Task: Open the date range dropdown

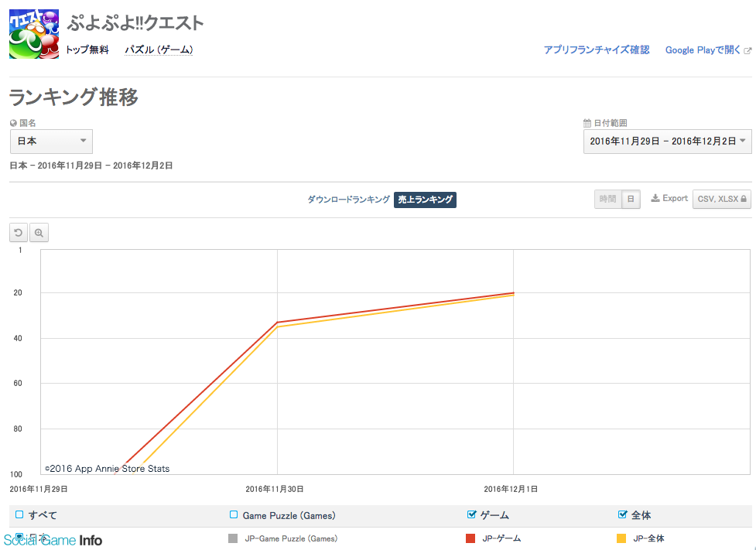Action: (x=667, y=142)
